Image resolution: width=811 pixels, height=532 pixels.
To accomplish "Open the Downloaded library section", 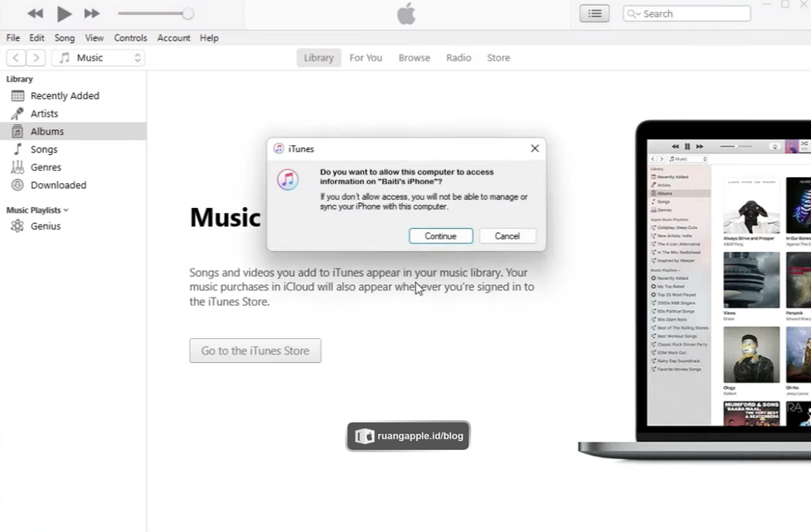I will click(58, 185).
